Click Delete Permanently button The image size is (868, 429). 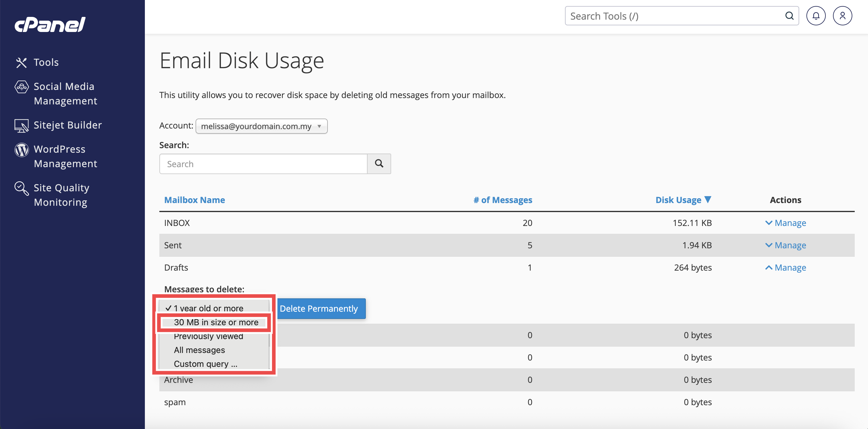coord(318,308)
